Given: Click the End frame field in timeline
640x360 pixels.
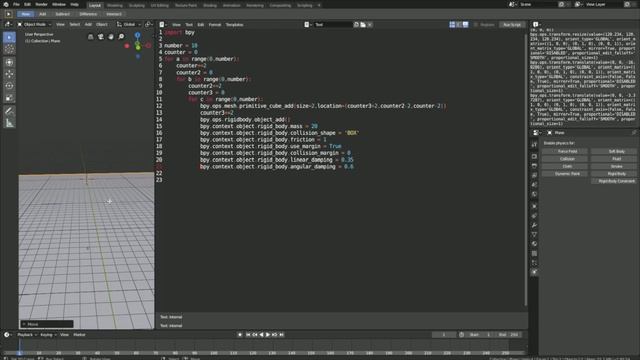Looking at the screenshot, I should pos(509,335).
